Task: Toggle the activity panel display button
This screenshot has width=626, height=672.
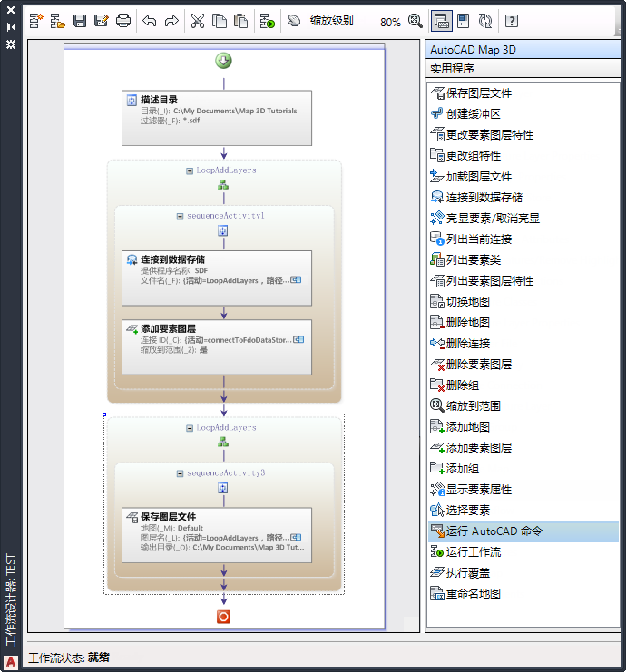Action: [441, 21]
